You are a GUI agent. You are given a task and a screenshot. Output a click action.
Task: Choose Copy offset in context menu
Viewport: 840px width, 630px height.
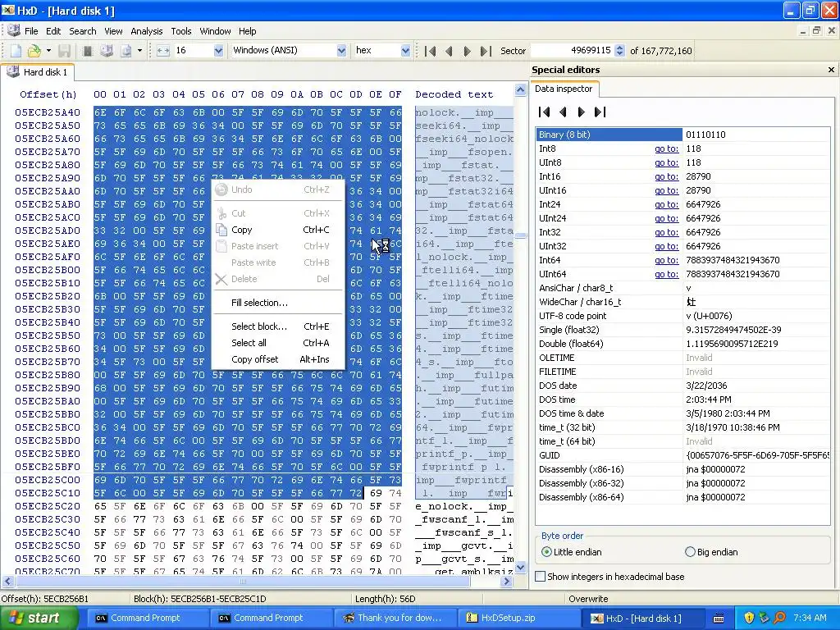(278, 359)
